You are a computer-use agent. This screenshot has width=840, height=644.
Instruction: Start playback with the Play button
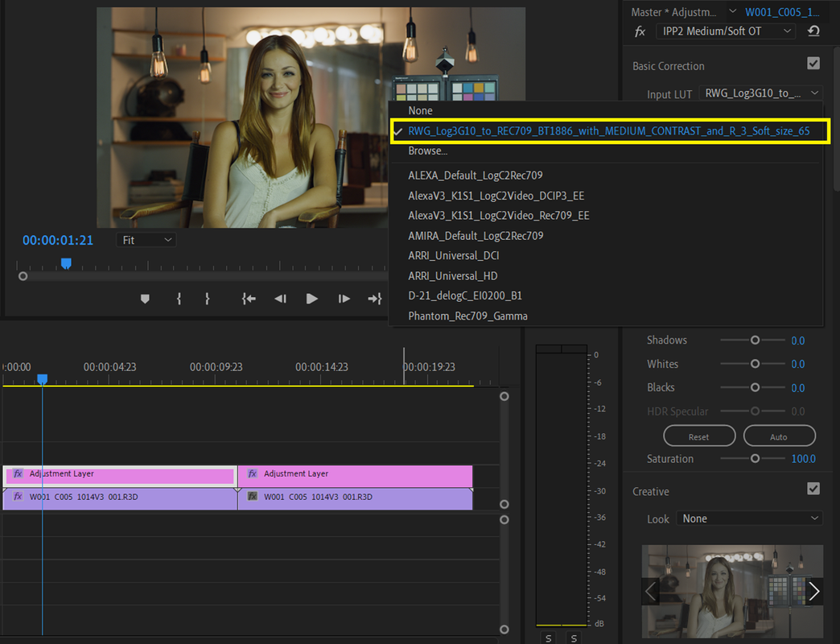point(312,299)
